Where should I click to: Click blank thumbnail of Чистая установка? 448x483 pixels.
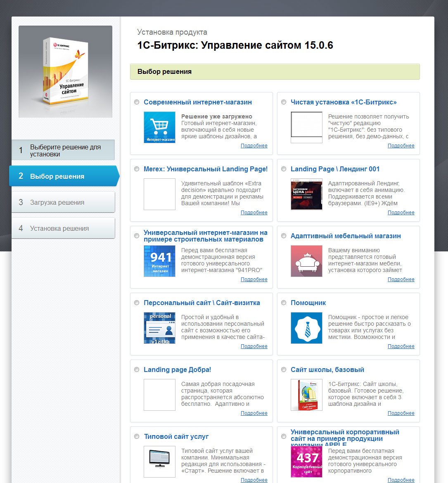pyautogui.click(x=306, y=127)
